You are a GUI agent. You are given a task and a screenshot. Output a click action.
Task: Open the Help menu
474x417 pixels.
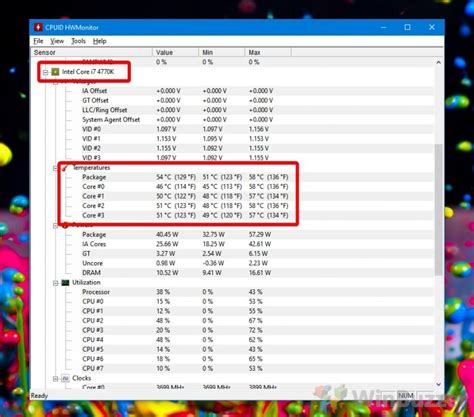coord(99,41)
